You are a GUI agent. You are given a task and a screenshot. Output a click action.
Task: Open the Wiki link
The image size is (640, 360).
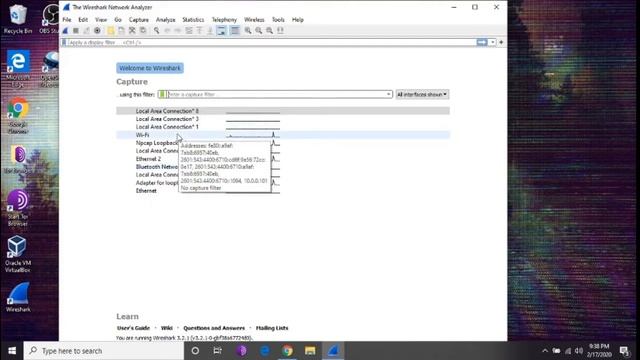click(x=167, y=328)
